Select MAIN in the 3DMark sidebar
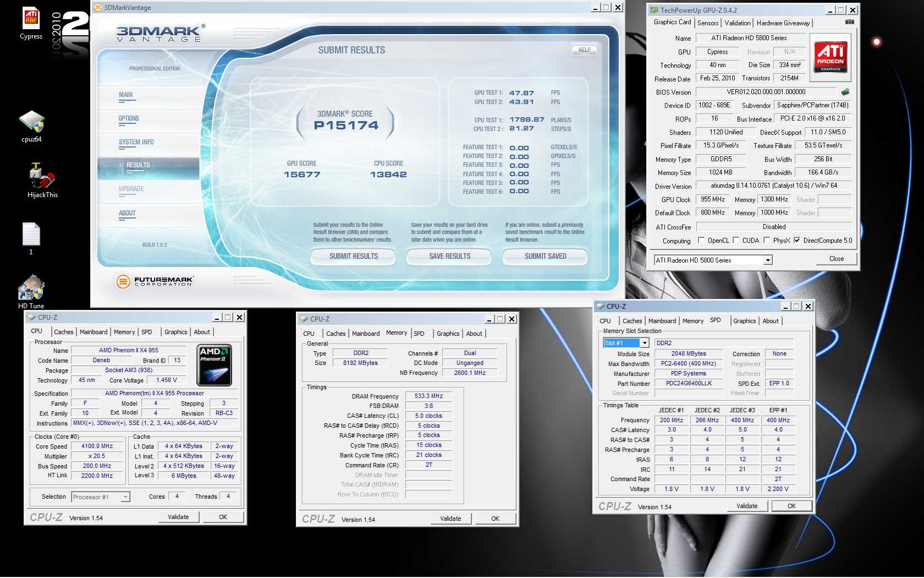Image resolution: width=924 pixels, height=578 pixels. pyautogui.click(x=125, y=95)
